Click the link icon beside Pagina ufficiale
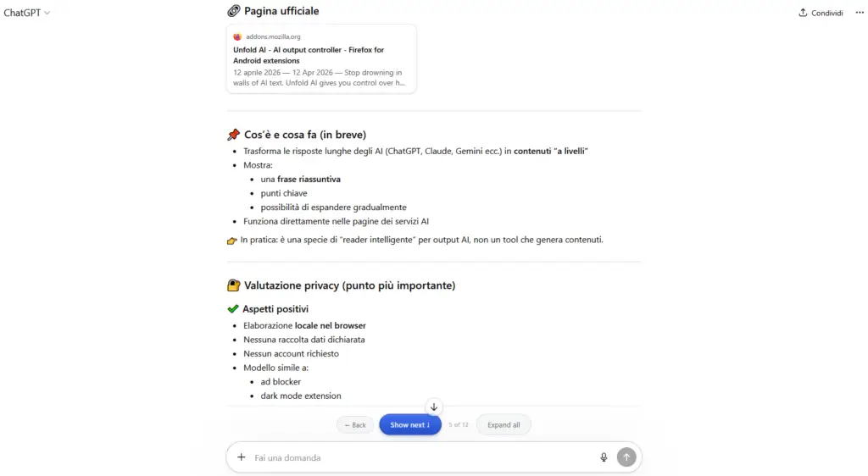The height and width of the screenshot is (476, 868). click(234, 11)
